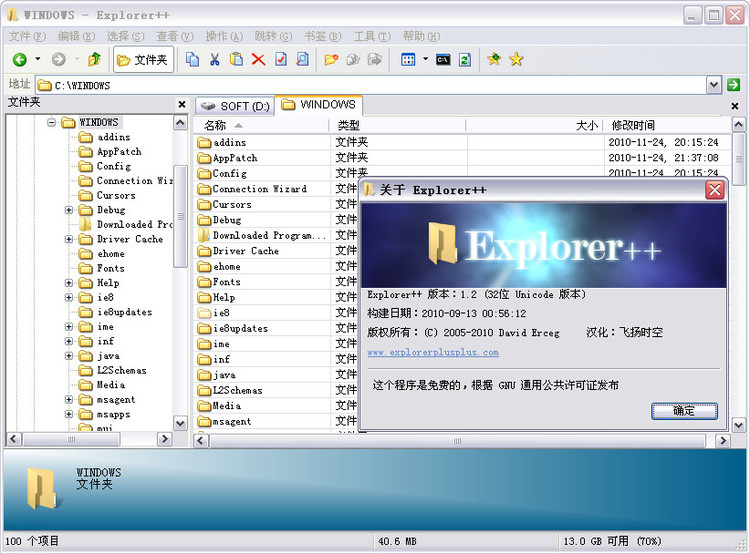
Task: Click the folder tree scroll-down arrow
Action: pyautogui.click(x=180, y=423)
